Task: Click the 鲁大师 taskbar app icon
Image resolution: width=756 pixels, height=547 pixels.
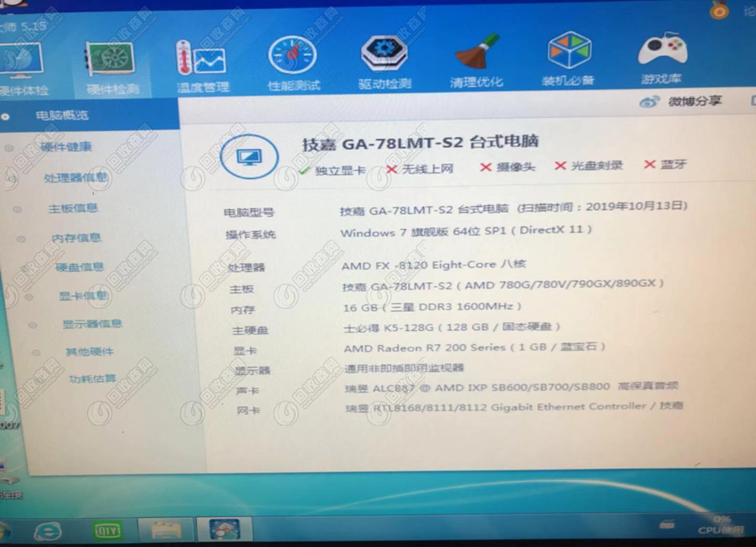Action: [x=224, y=529]
